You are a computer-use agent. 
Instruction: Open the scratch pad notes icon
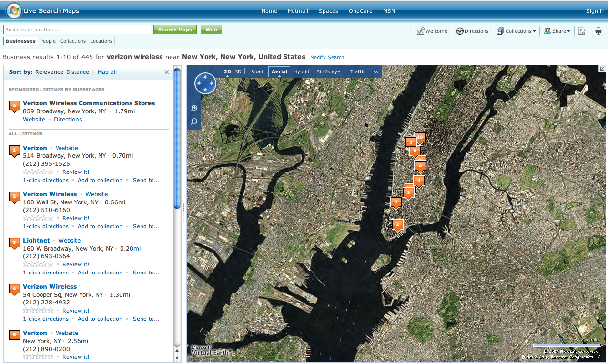pos(582,31)
